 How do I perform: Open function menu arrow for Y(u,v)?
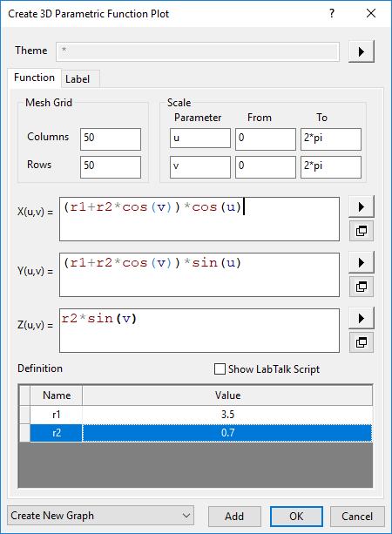coord(362,262)
